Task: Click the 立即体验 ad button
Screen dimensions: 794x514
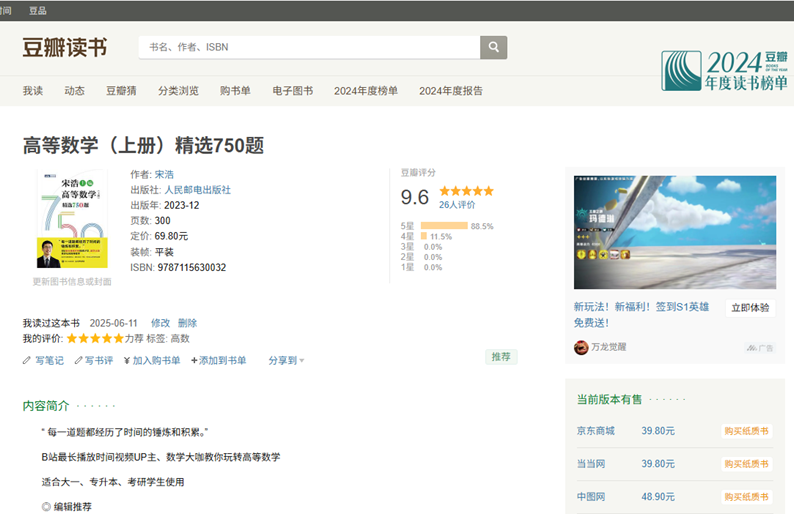Action: 750,308
